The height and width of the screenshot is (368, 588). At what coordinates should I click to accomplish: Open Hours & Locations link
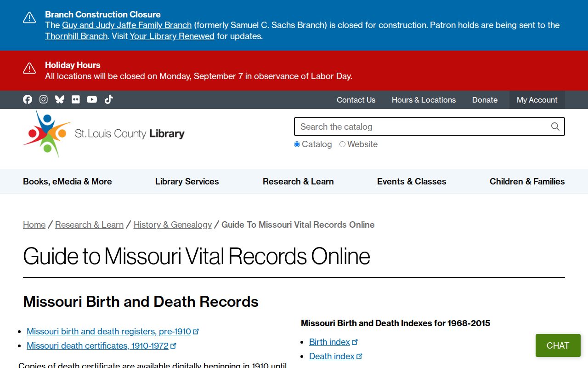[x=424, y=100]
